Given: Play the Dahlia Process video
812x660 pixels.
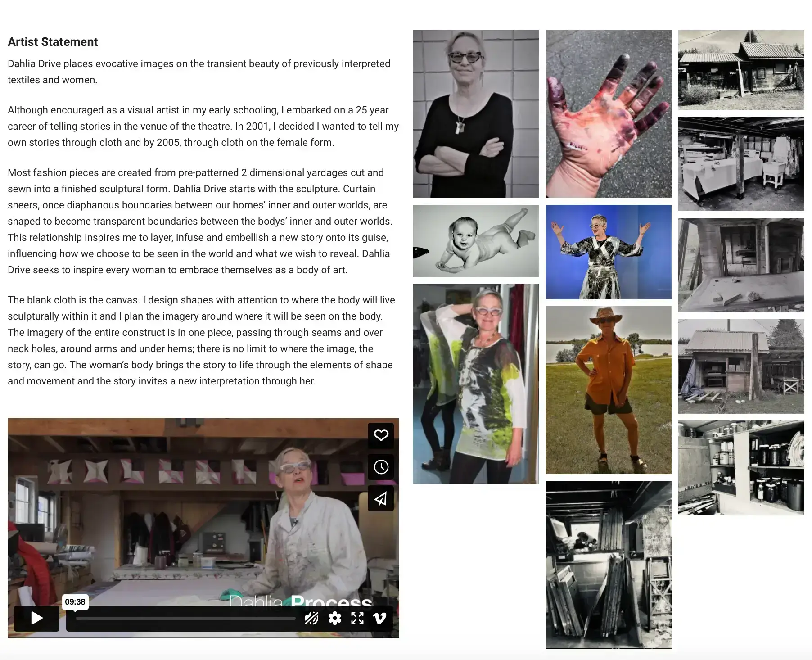Looking at the screenshot, I should click(x=36, y=618).
